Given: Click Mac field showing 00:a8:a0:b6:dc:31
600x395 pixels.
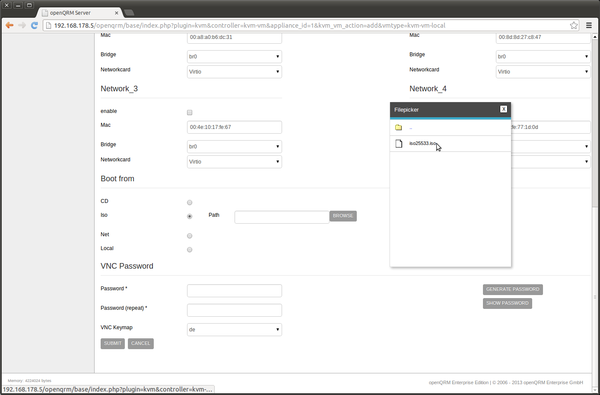Looking at the screenshot, I should click(x=234, y=38).
